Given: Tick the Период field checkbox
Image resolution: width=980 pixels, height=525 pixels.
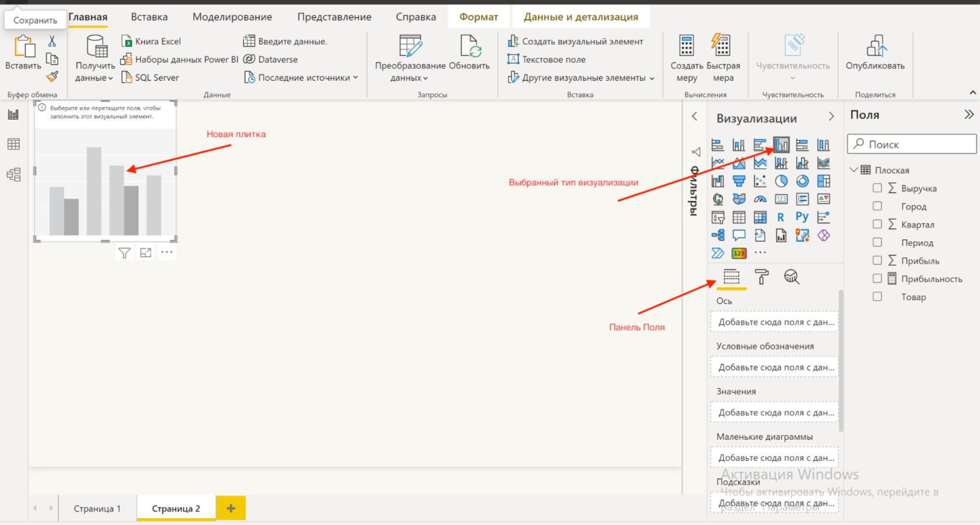Looking at the screenshot, I should point(877,242).
